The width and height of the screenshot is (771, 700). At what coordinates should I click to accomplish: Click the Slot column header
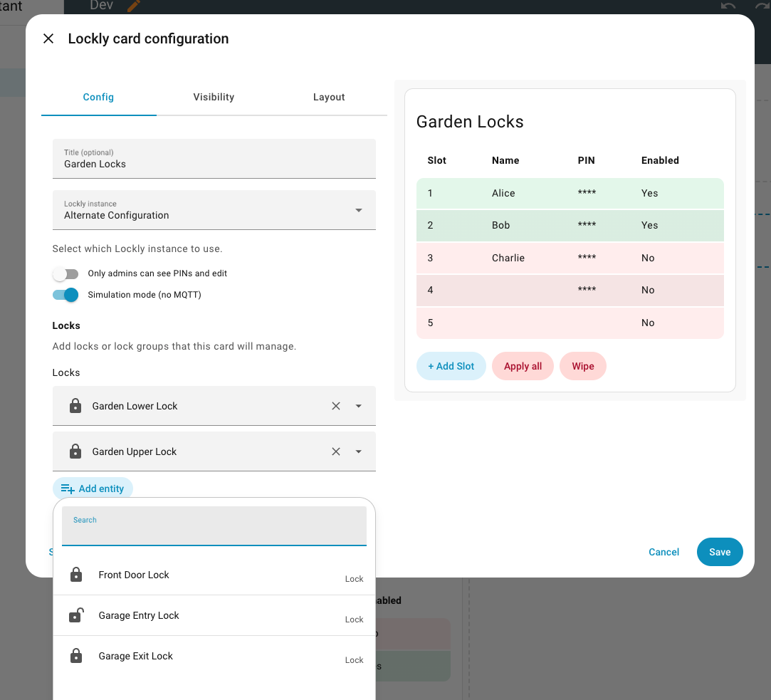point(436,160)
